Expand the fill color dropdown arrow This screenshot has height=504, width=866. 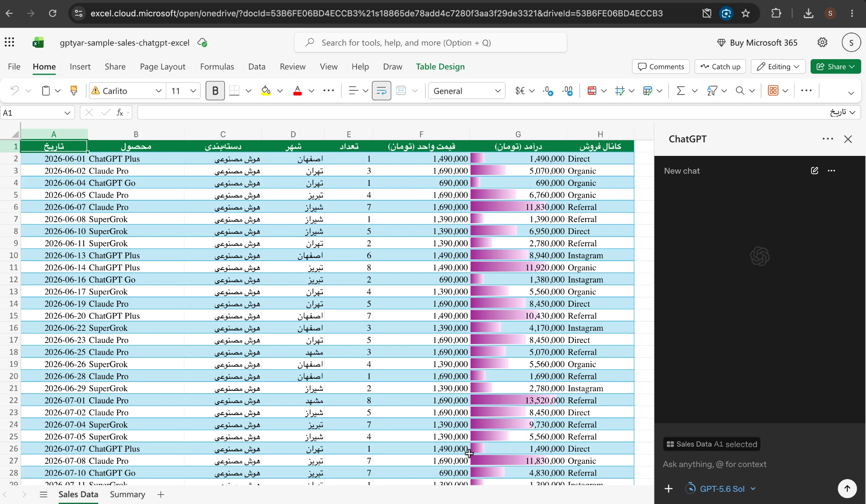click(280, 91)
